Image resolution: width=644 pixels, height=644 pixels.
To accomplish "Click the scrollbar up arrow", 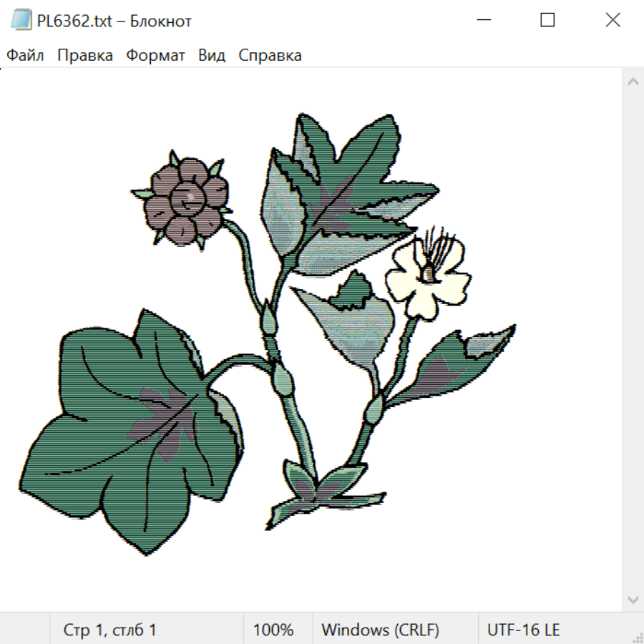I will click(x=633, y=82).
